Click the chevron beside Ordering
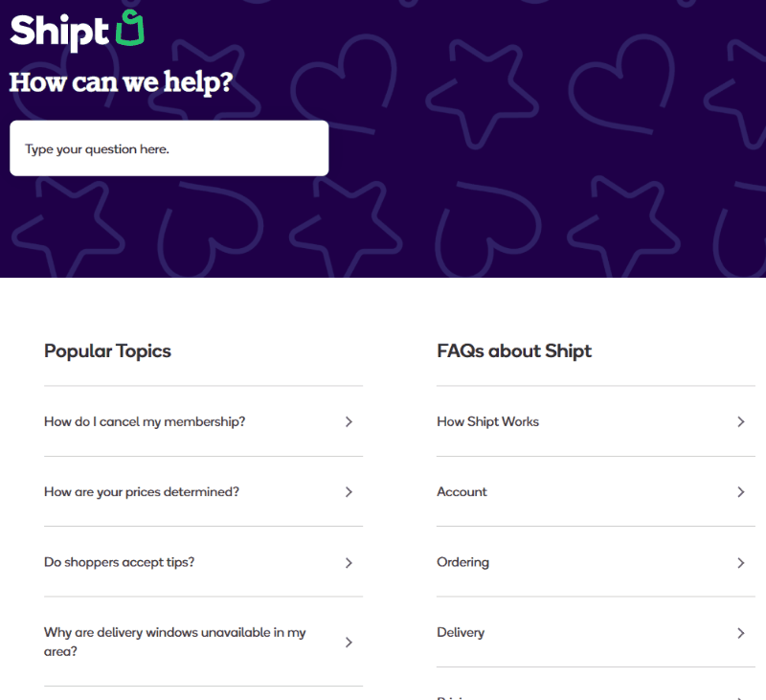The height and width of the screenshot is (700, 766). 741,562
